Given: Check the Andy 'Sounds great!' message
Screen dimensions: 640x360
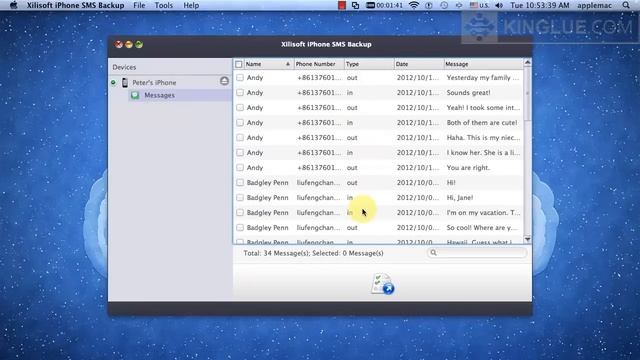Looking at the screenshot, I should pos(240,93).
